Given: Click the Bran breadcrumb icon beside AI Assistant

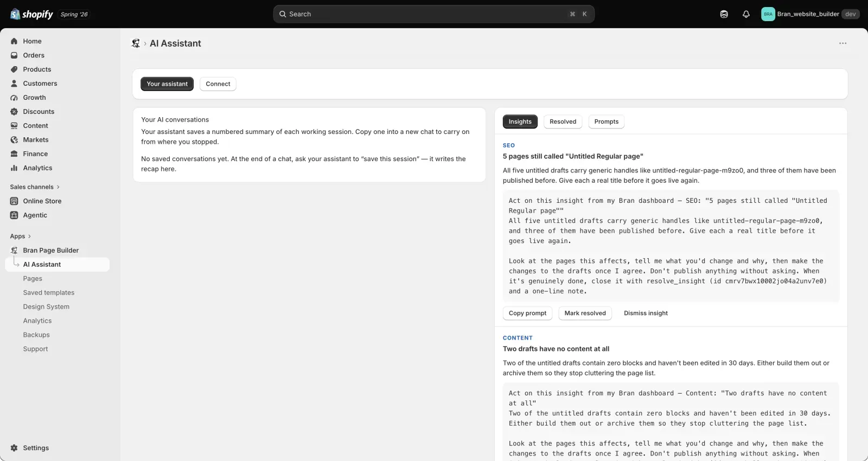Looking at the screenshot, I should click(x=136, y=43).
